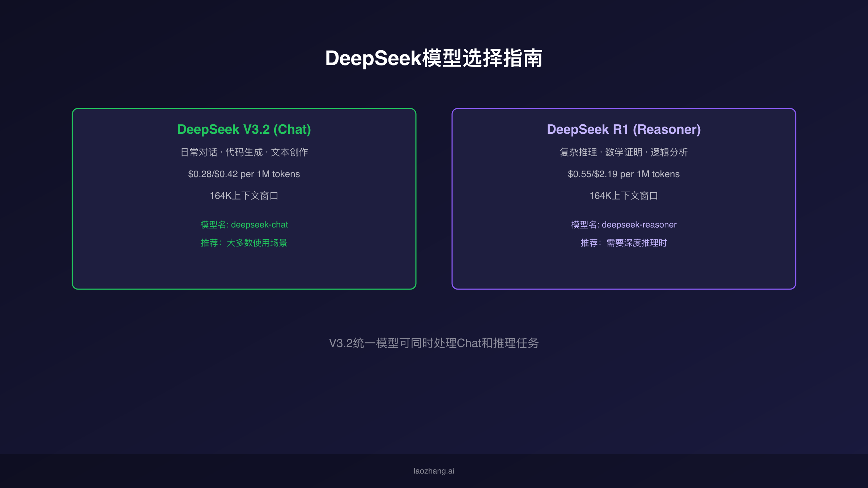
Task: Click the dark footer bar
Action: pyautogui.click(x=217, y=471)
